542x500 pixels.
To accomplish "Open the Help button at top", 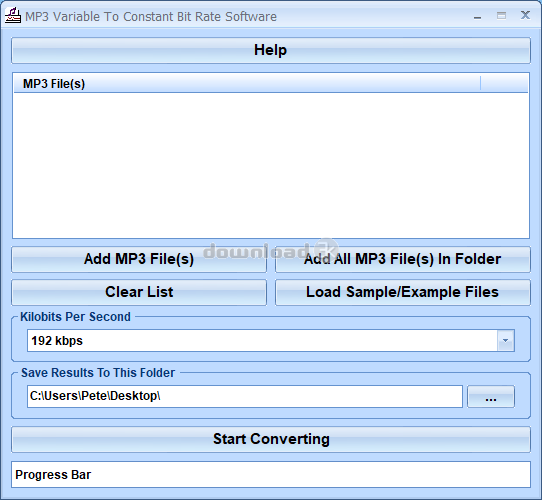I will coord(271,50).
